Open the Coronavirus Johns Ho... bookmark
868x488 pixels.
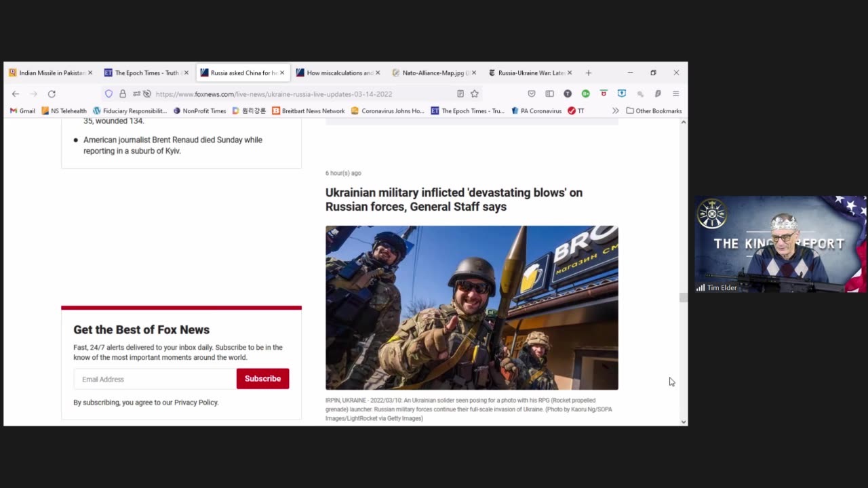(x=387, y=111)
